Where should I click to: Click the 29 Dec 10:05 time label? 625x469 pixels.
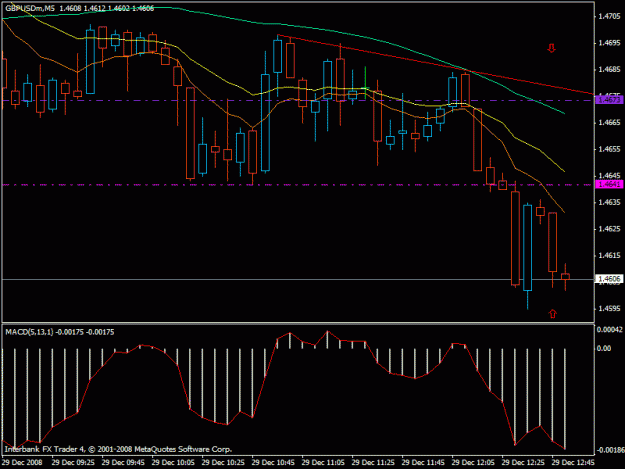(x=173, y=462)
